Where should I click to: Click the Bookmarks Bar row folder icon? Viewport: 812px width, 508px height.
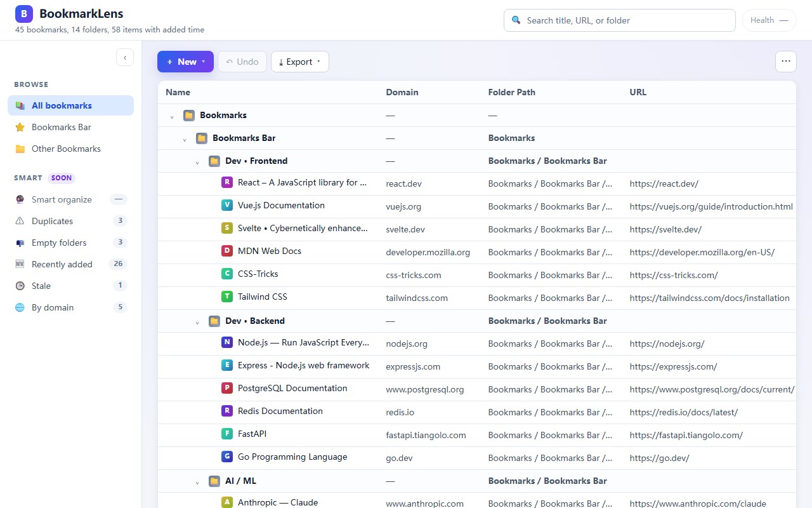(x=202, y=138)
